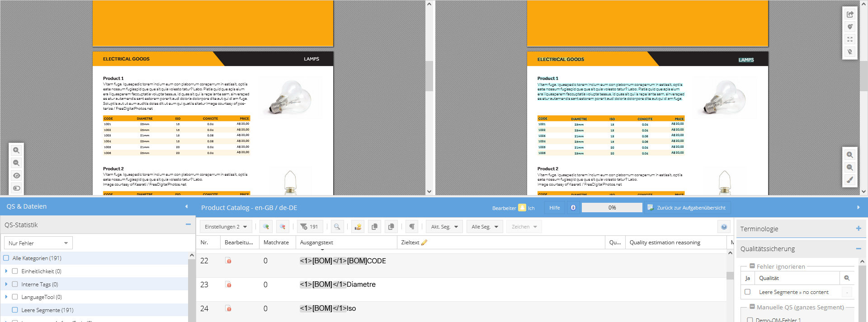This screenshot has height=322, width=868.
Task: Click the paragraph marks toolbar icon
Action: click(412, 227)
